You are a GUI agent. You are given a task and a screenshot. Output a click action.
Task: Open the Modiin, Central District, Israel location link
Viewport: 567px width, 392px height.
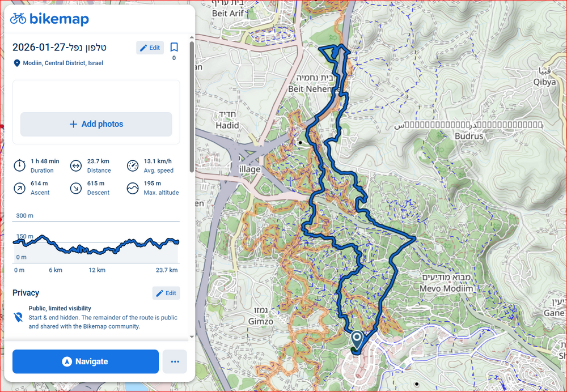63,63
